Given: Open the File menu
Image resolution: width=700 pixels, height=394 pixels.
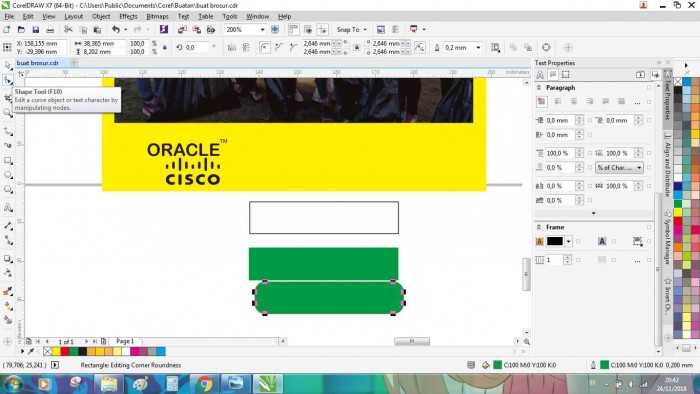Looking at the screenshot, I should (9, 17).
